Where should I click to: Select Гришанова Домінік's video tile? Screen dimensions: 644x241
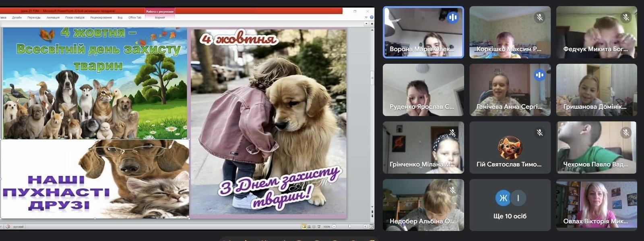tap(597, 90)
